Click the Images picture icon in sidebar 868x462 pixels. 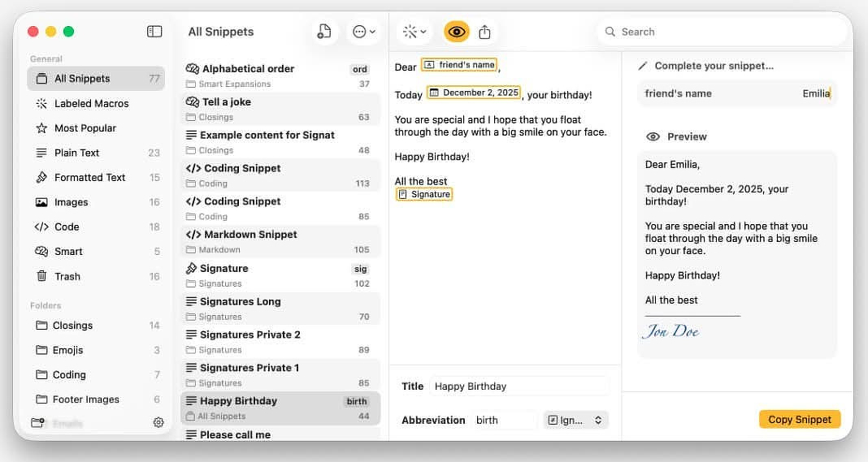(41, 202)
